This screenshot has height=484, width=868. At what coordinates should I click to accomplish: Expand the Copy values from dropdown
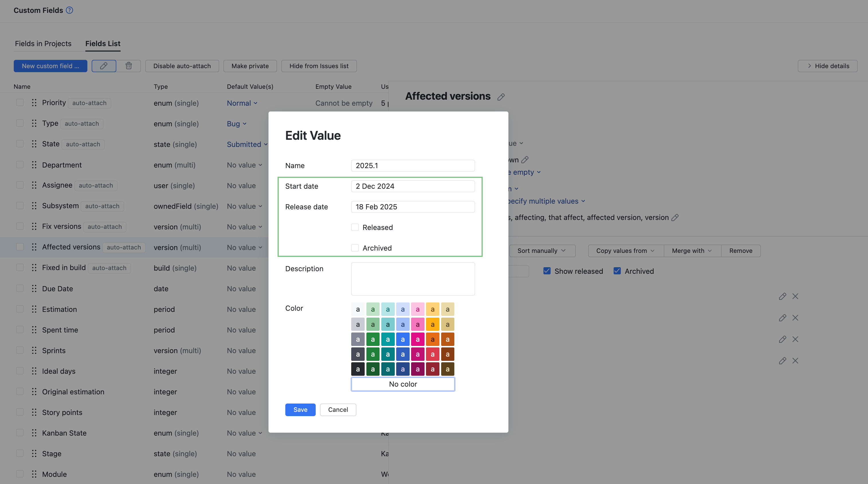pos(625,251)
